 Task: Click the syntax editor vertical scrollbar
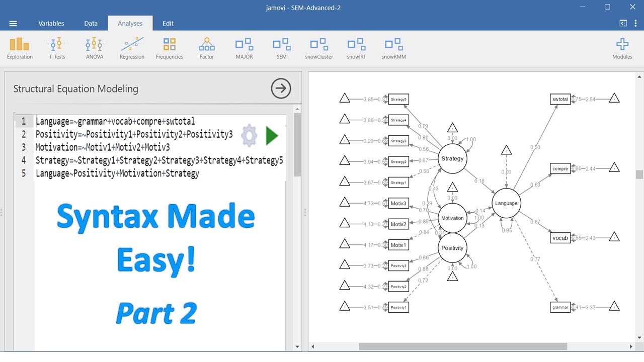297,145
